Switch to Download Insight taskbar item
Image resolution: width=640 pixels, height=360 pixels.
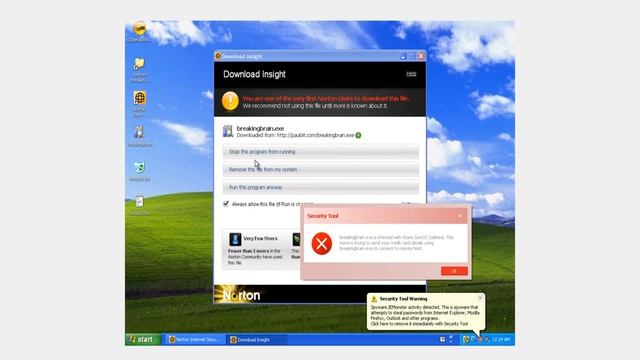[x=256, y=340]
